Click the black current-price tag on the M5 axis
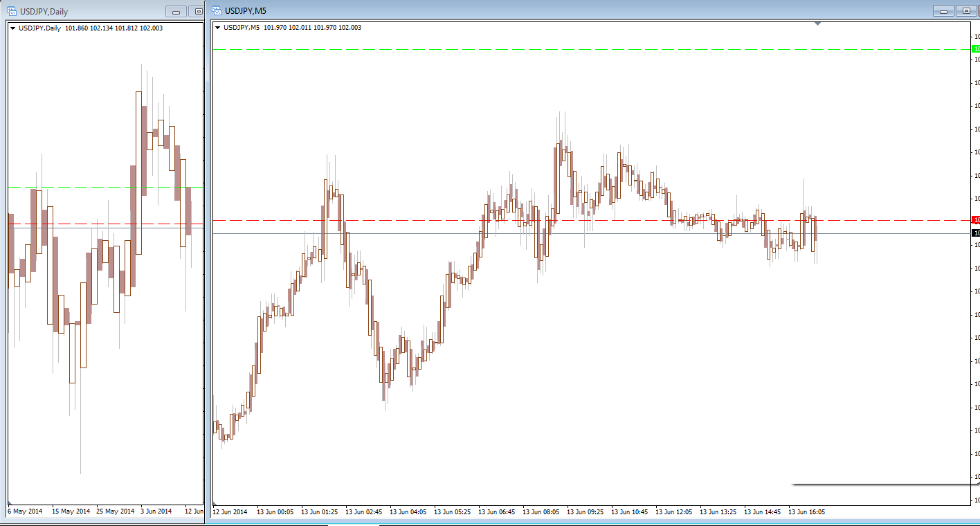 pos(976,233)
